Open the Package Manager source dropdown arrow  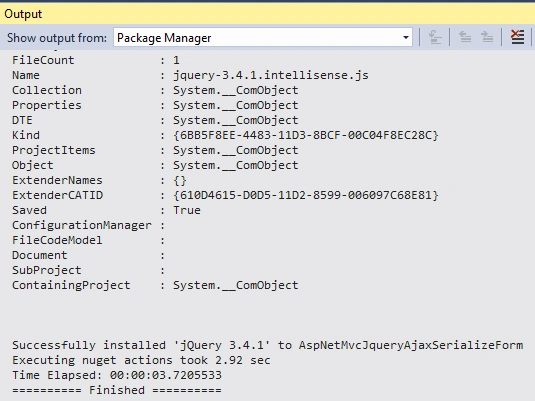click(x=406, y=38)
